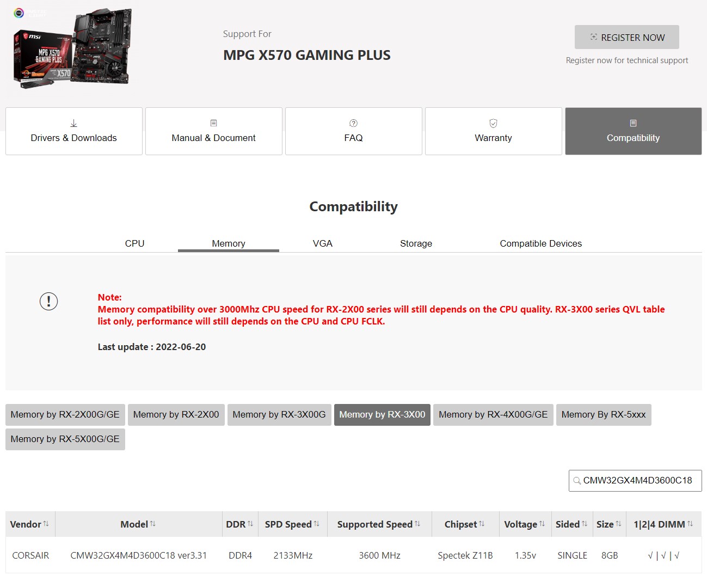Click the register icon beside Register Now
The height and width of the screenshot is (588, 707).
pos(594,37)
